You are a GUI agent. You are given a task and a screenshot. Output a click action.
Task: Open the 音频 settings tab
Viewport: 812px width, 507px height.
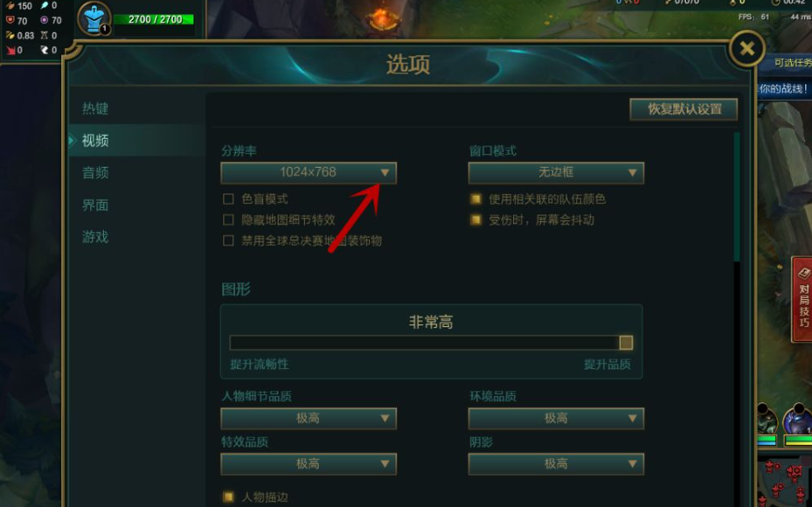pos(95,172)
